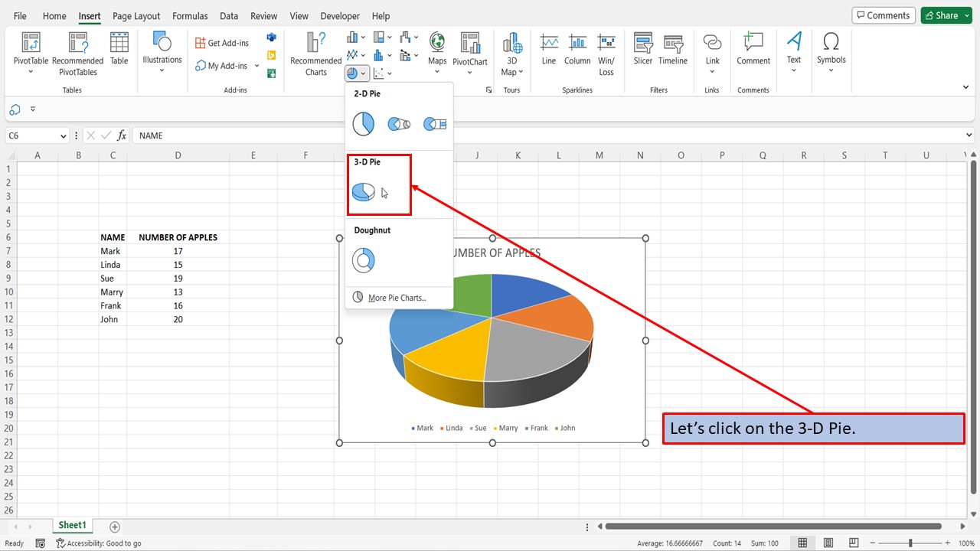Expand the Name Box dropdown
980x551 pixels.
tap(63, 135)
